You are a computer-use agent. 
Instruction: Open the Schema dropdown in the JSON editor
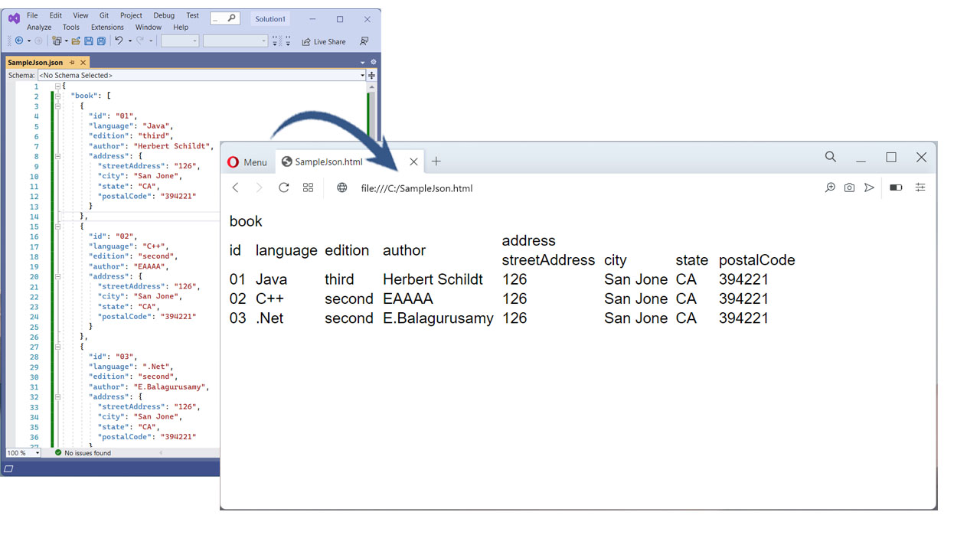[x=363, y=75]
